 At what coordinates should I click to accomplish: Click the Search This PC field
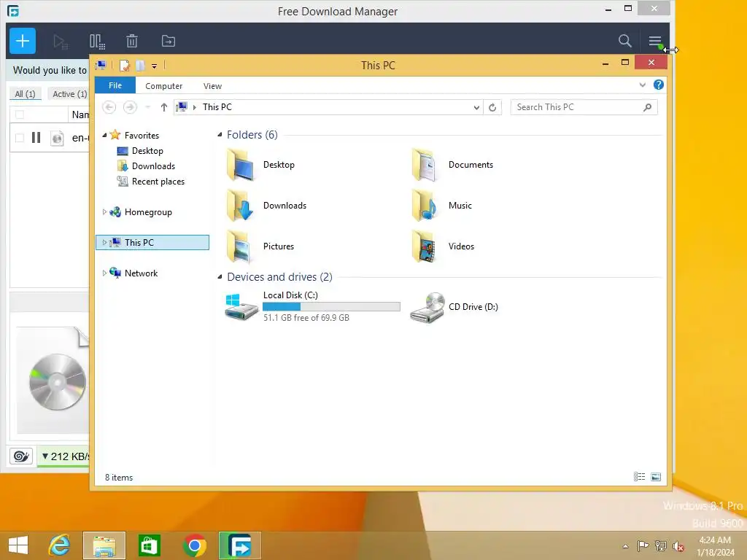pos(584,107)
